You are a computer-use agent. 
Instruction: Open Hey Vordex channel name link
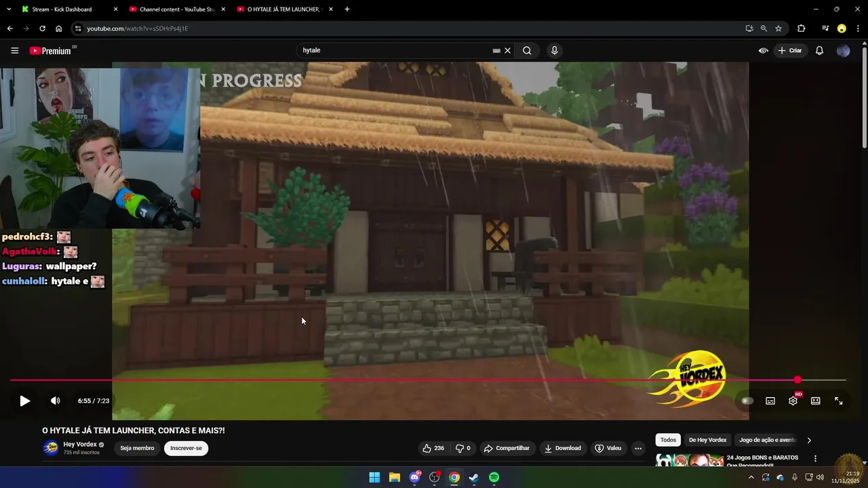pos(80,445)
